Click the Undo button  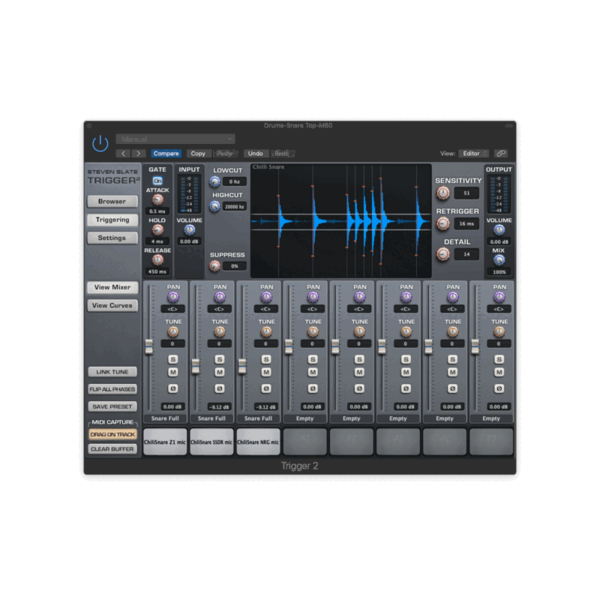click(255, 153)
